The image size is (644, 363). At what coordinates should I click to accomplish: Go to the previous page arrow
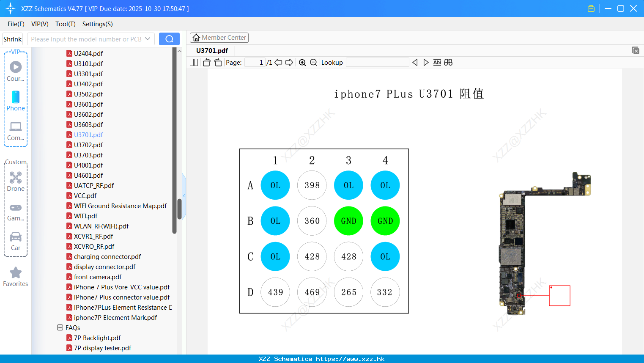click(278, 62)
